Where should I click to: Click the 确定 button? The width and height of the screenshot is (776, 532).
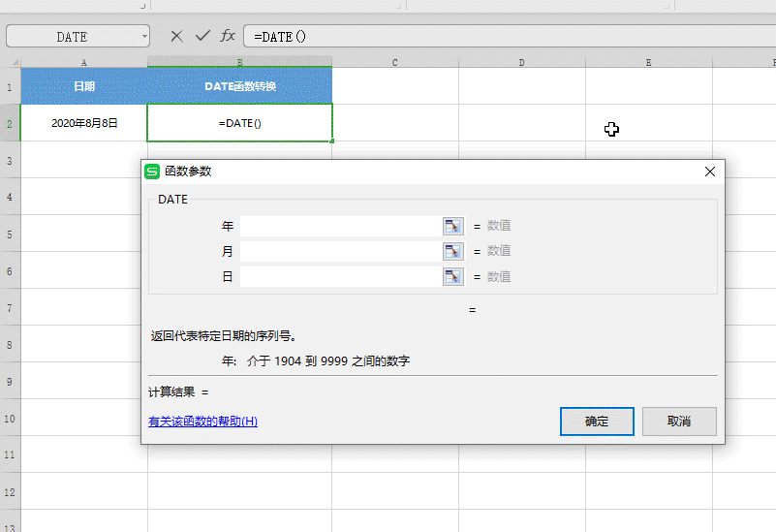[597, 422]
